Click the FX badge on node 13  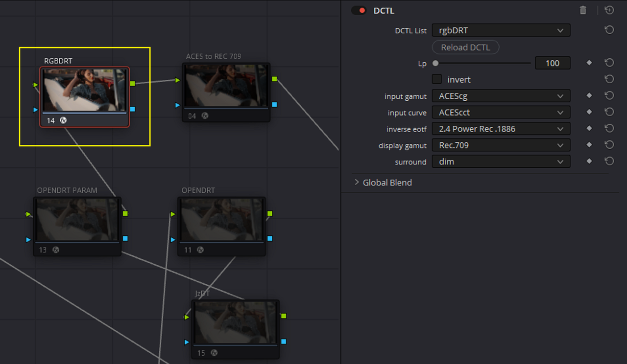click(x=56, y=250)
